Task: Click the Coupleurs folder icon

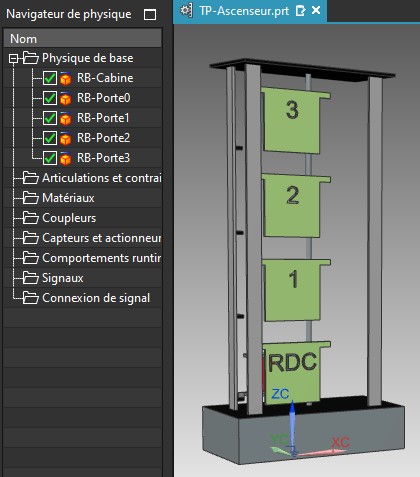Action: [31, 218]
